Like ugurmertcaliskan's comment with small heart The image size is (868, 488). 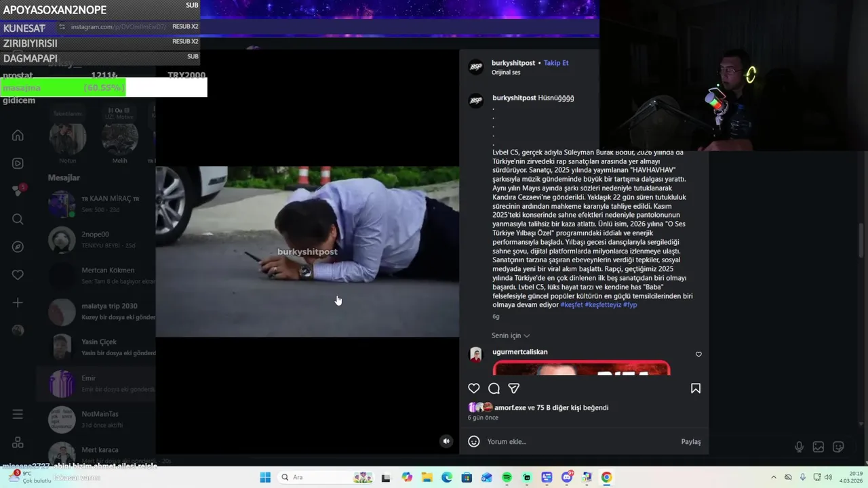(x=698, y=354)
